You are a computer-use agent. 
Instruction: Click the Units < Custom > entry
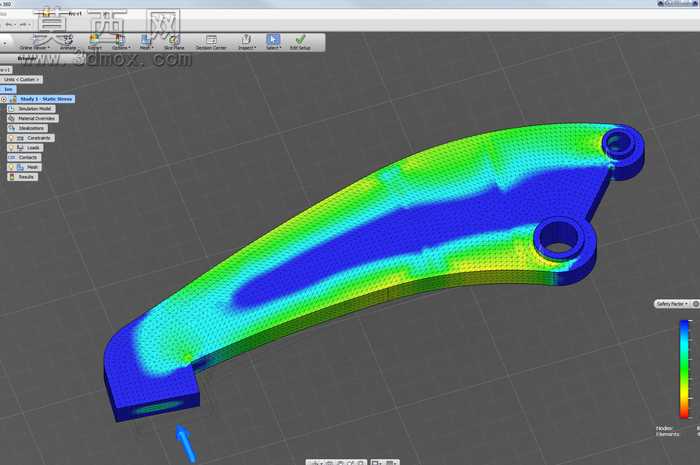[21, 79]
